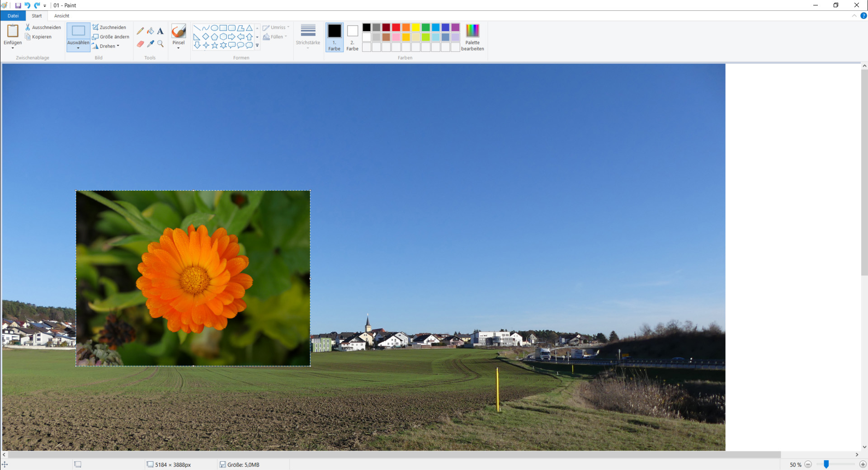Open Paint help question mark icon
This screenshot has height=470, width=868.
tap(863, 16)
